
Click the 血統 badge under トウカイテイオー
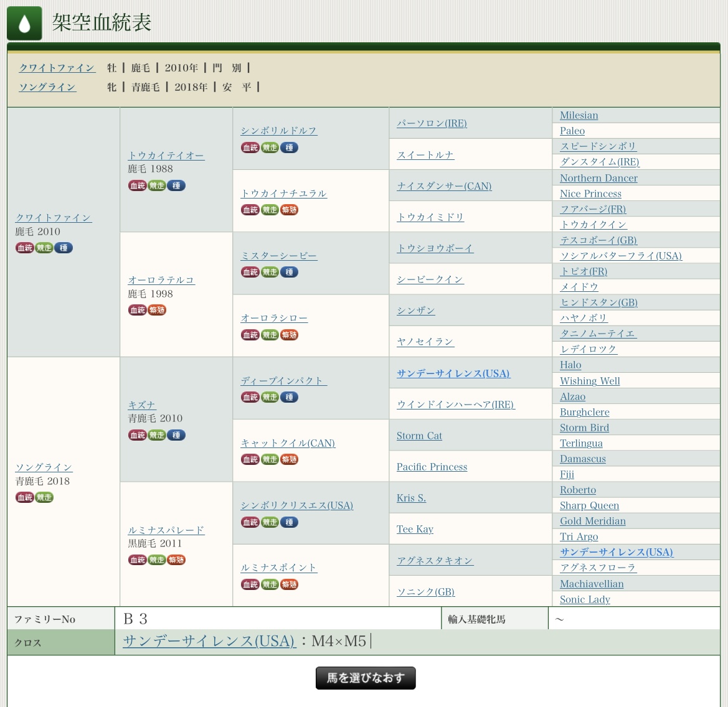click(x=137, y=185)
